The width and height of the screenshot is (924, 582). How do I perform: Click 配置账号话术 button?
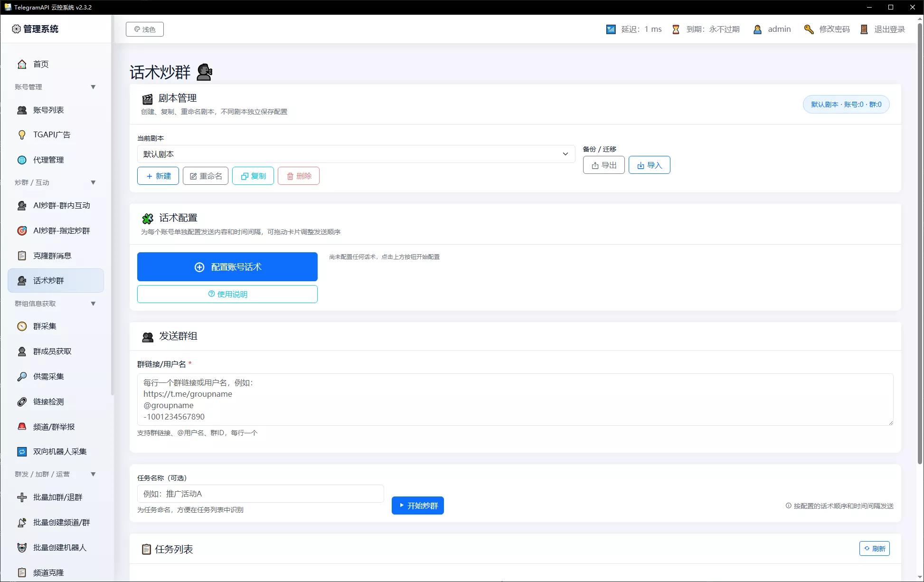[x=227, y=267]
